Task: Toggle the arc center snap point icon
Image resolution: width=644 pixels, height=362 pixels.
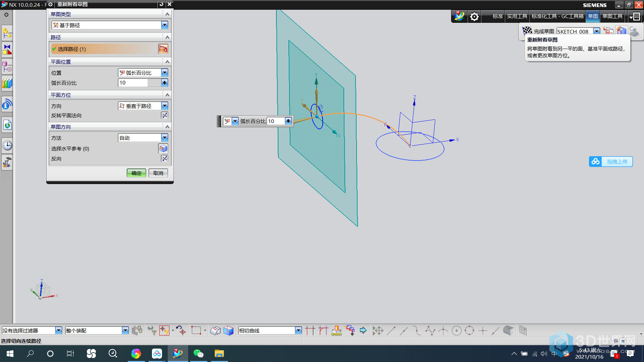Action: coord(457,331)
